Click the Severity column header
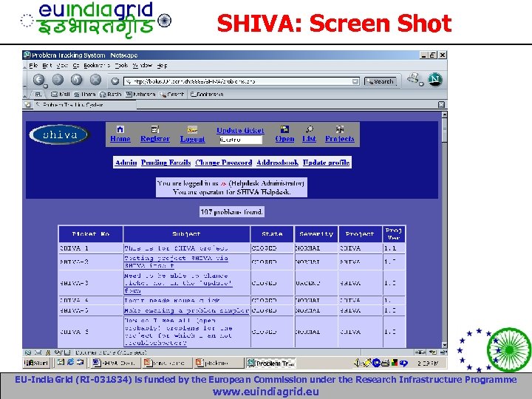532x399 pixels. 316,234
